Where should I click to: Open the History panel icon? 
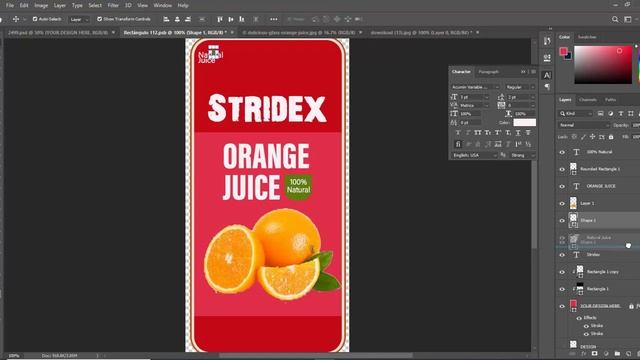point(547,41)
